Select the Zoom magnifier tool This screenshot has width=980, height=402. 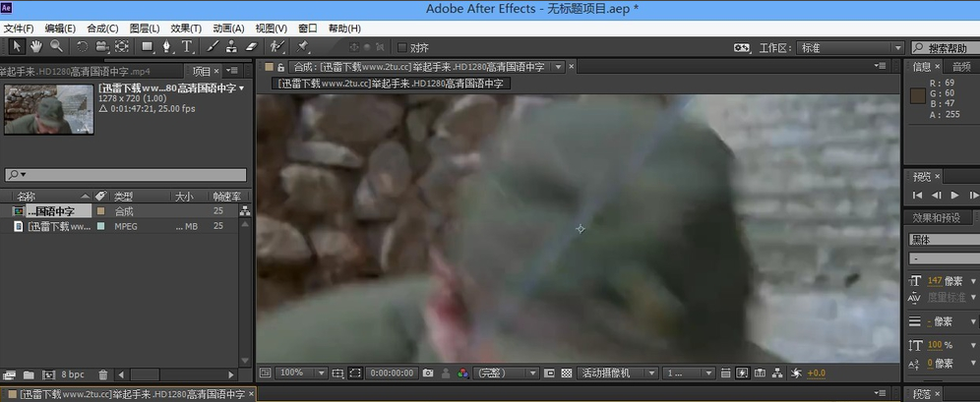(56, 46)
